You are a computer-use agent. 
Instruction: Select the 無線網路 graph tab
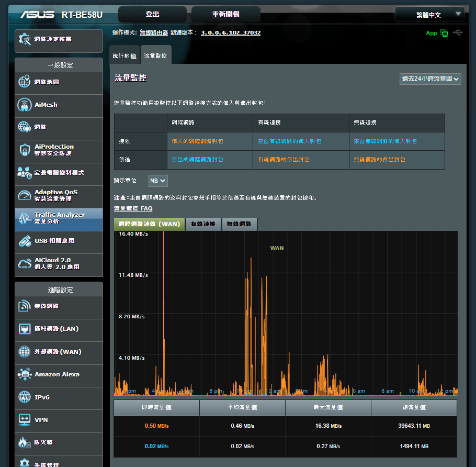pos(239,224)
